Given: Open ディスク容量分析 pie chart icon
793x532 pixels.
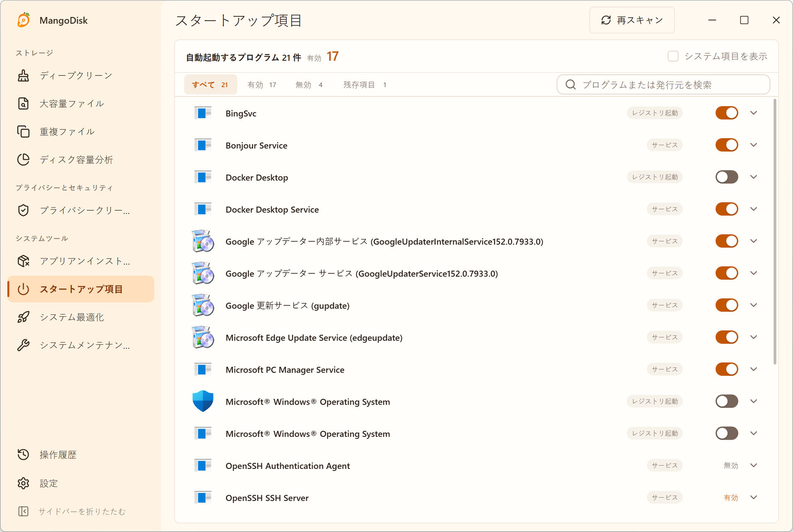Looking at the screenshot, I should coord(23,159).
